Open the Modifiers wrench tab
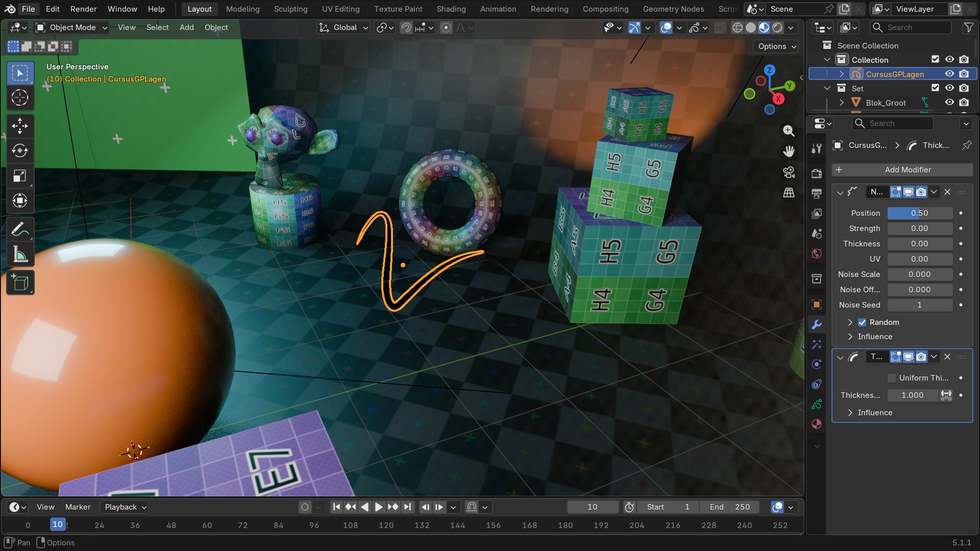This screenshot has height=551, width=980. pos(817,324)
